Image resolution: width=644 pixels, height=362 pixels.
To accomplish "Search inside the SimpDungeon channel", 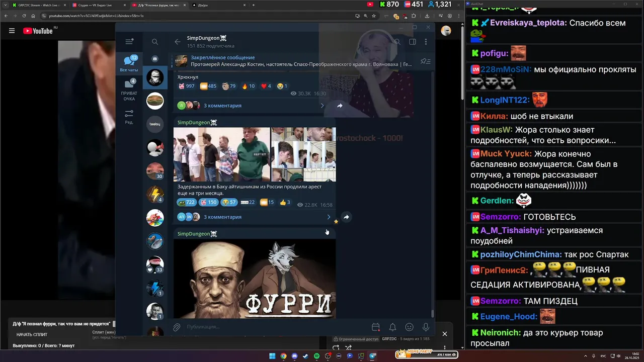I will coord(397,42).
